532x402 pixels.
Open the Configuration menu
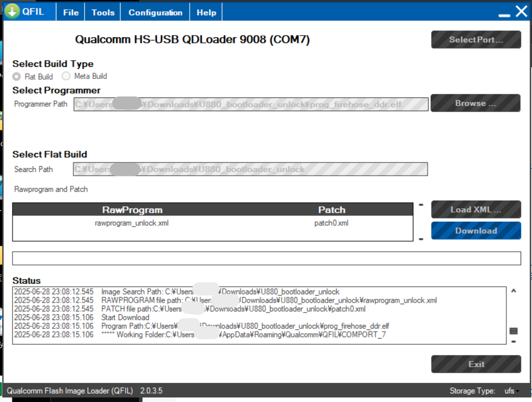tap(155, 12)
